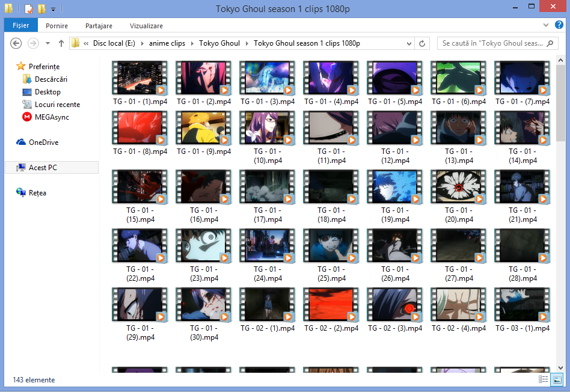570x392 pixels.
Task: Select video TG - 03 - (1).mp4
Action: (x=522, y=310)
